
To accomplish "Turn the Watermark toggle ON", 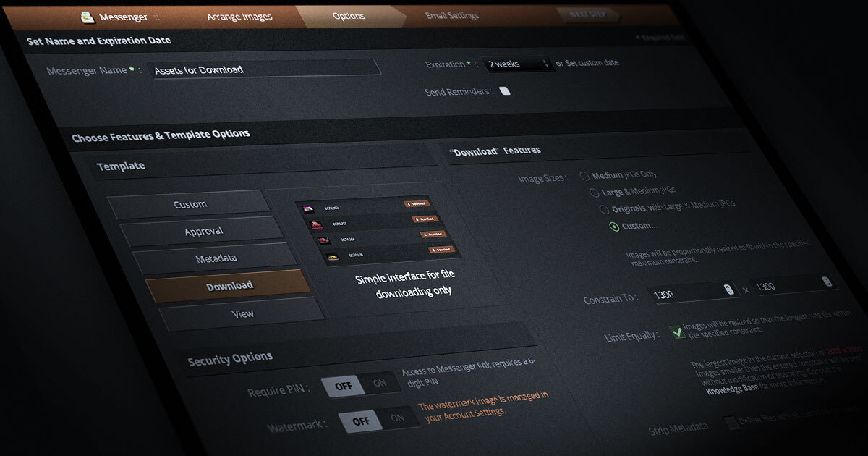I will pos(397,418).
